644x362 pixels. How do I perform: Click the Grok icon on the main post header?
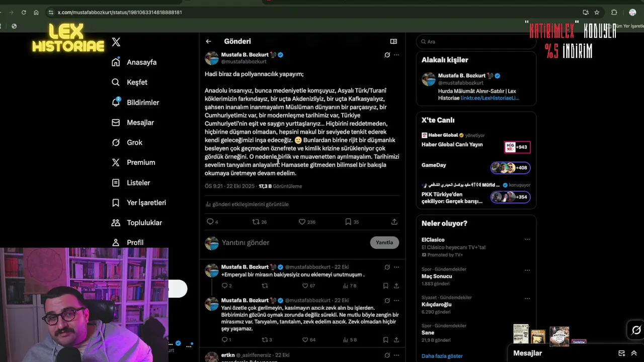click(x=387, y=55)
